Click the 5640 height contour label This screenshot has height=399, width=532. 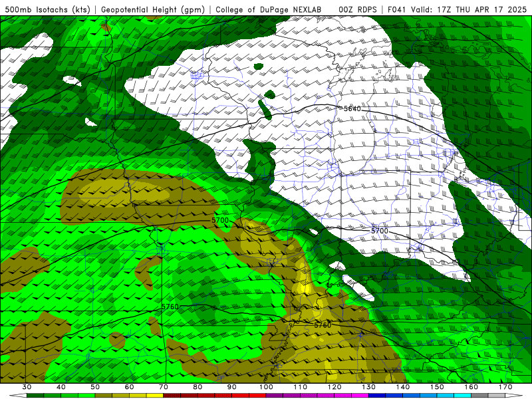pyautogui.click(x=352, y=108)
